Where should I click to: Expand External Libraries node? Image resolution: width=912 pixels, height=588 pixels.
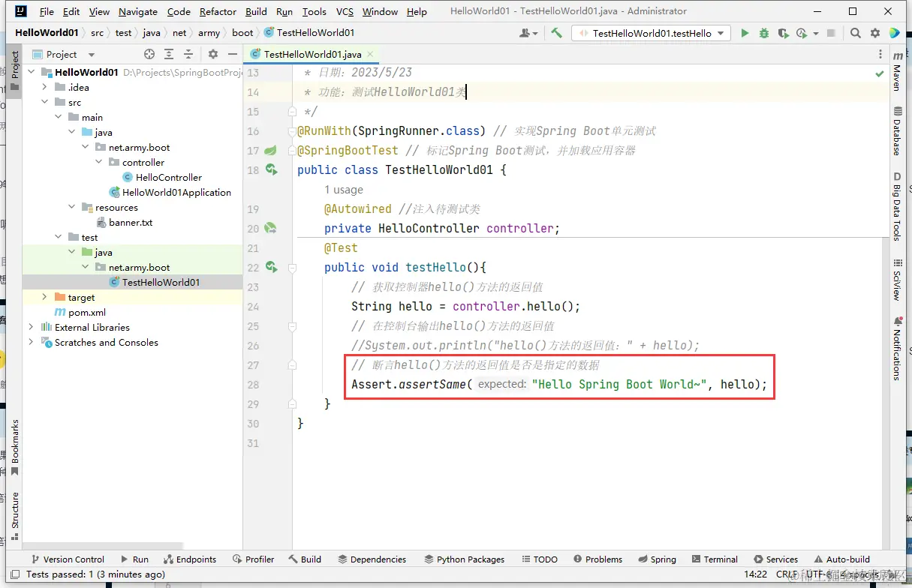32,327
